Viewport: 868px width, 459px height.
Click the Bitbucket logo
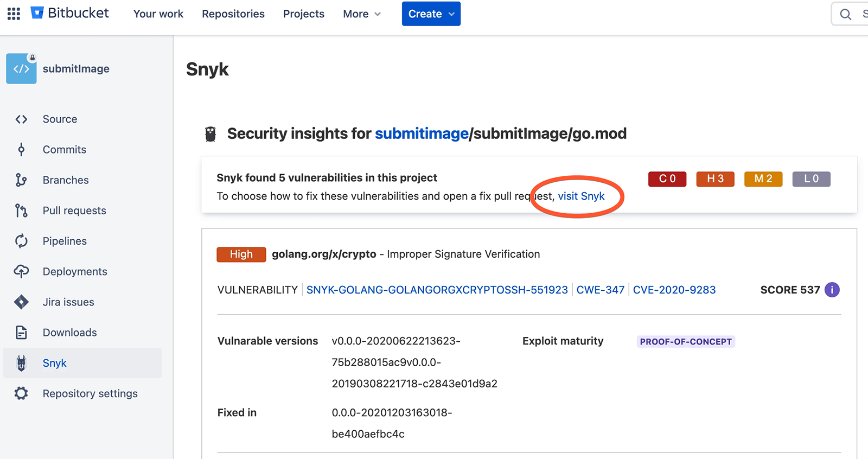tap(70, 13)
